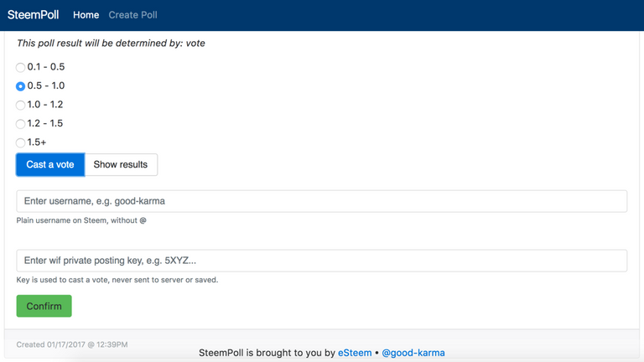This screenshot has width=644, height=362.
Task: Select the 1.5+ radio option
Action: tap(20, 142)
